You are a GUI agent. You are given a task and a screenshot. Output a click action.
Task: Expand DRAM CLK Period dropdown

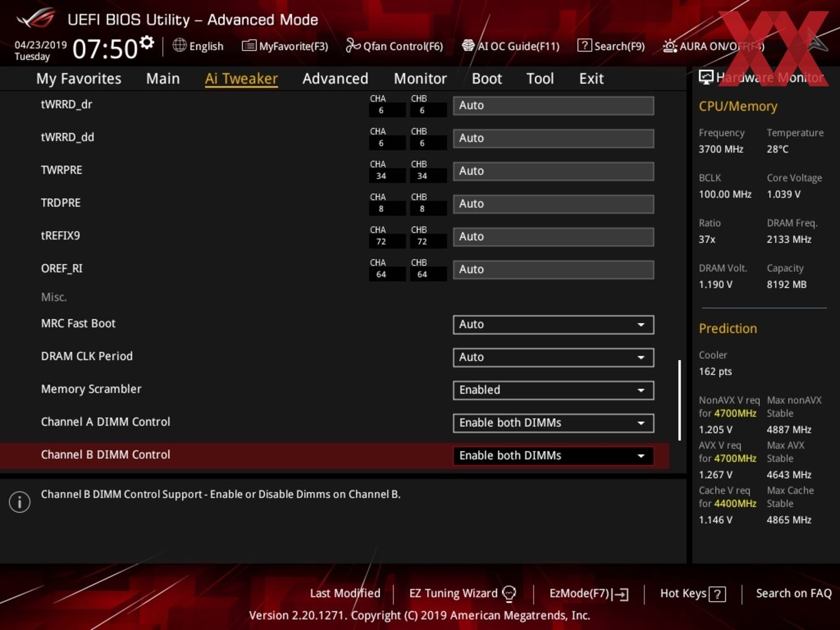click(553, 357)
